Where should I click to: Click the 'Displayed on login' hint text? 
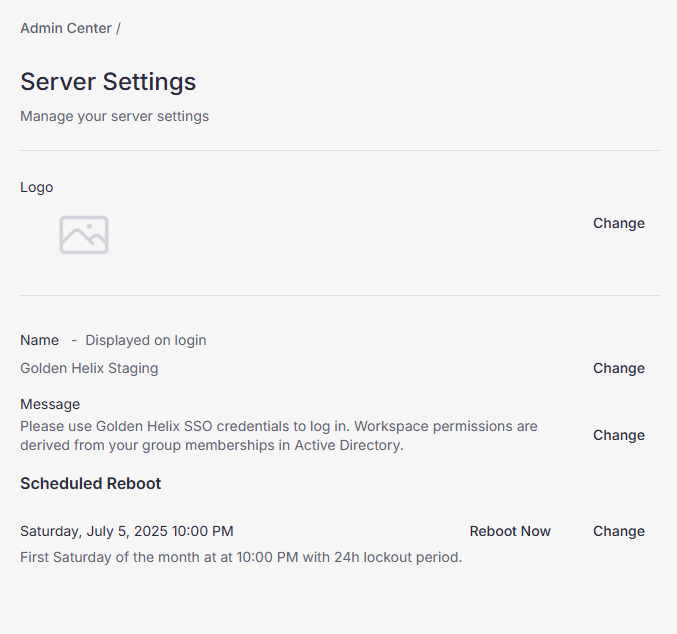[x=146, y=340]
